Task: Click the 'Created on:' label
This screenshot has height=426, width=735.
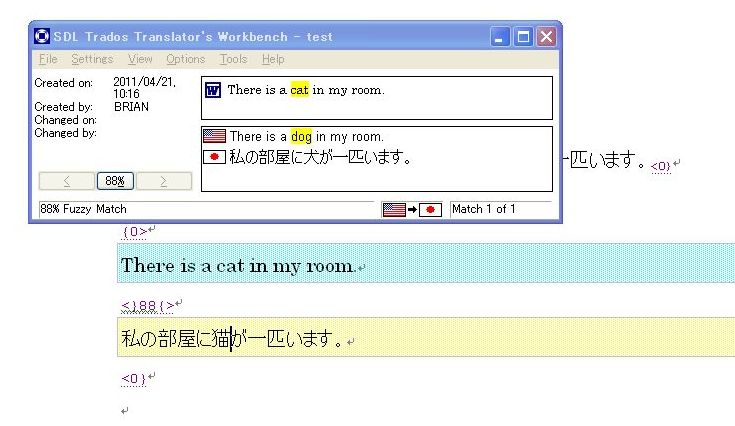Action: (x=64, y=83)
